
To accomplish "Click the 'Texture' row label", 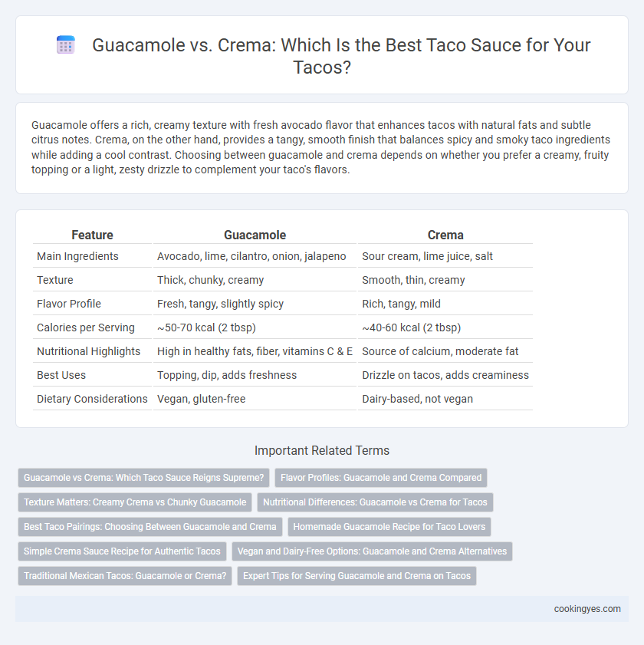I will [x=54, y=280].
